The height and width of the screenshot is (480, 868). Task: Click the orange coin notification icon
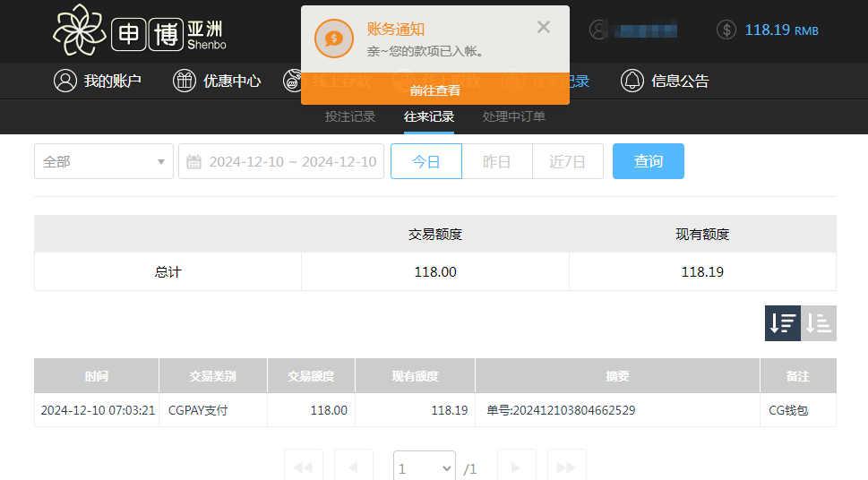[334, 39]
